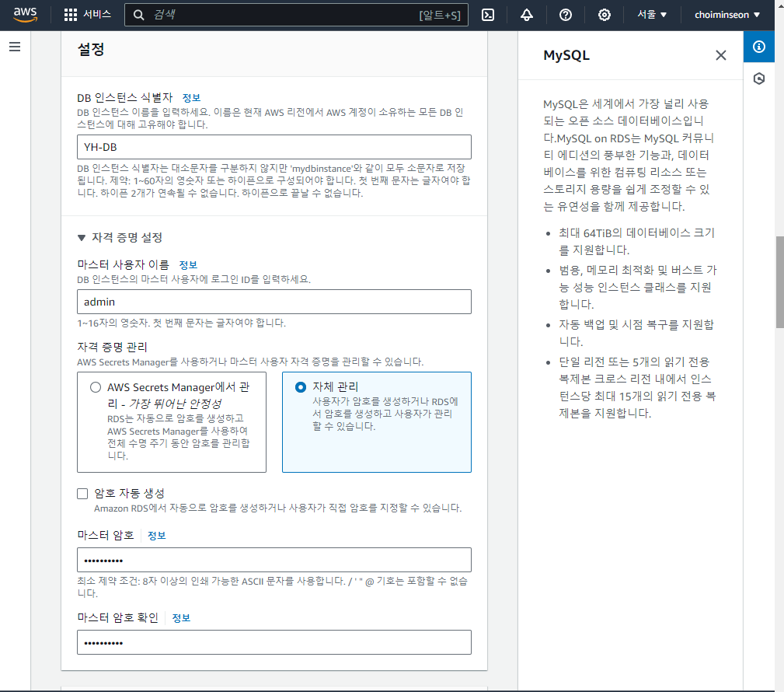Open the hexagon tutorials panel icon
784x692 pixels.
pyautogui.click(x=759, y=79)
